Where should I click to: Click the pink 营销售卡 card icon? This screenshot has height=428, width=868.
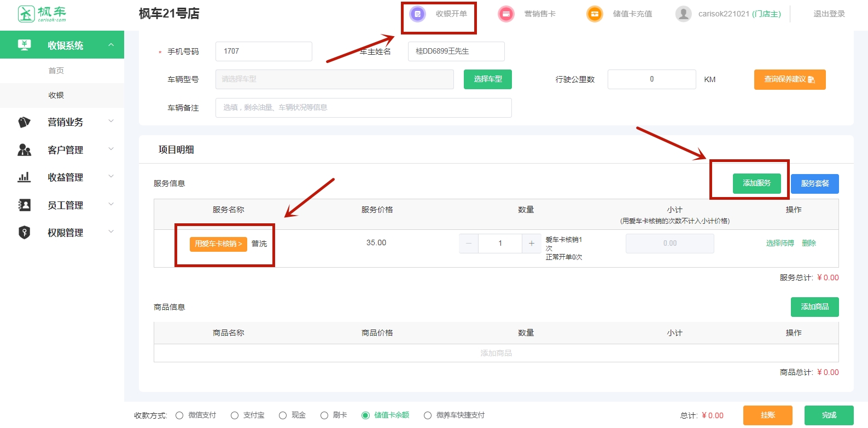click(506, 14)
